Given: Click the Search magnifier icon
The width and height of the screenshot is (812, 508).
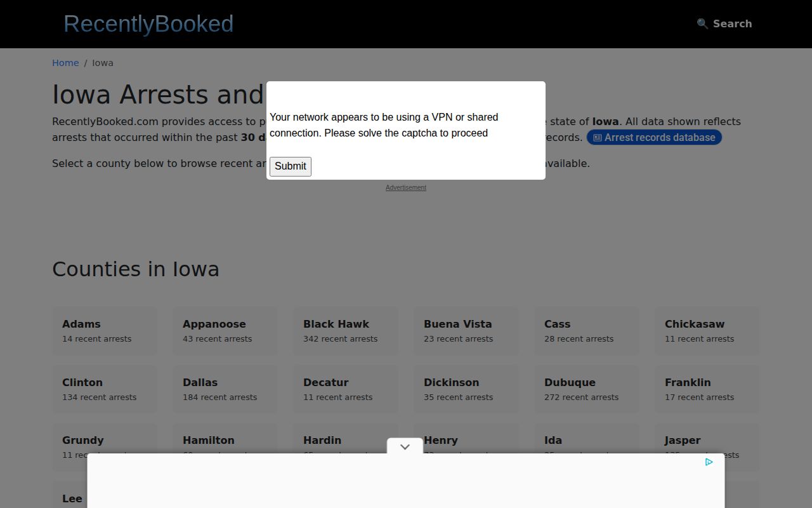Looking at the screenshot, I should (x=702, y=23).
